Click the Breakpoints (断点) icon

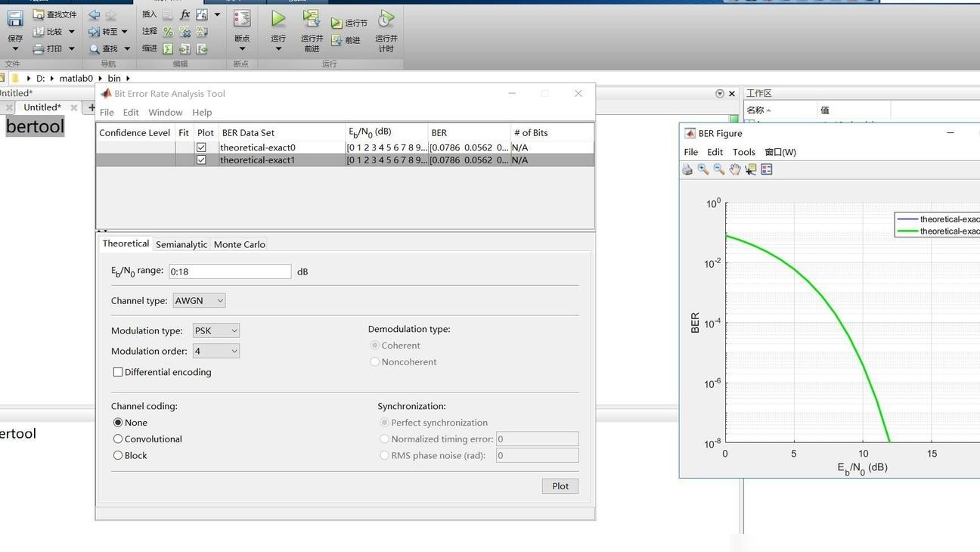click(x=242, y=19)
